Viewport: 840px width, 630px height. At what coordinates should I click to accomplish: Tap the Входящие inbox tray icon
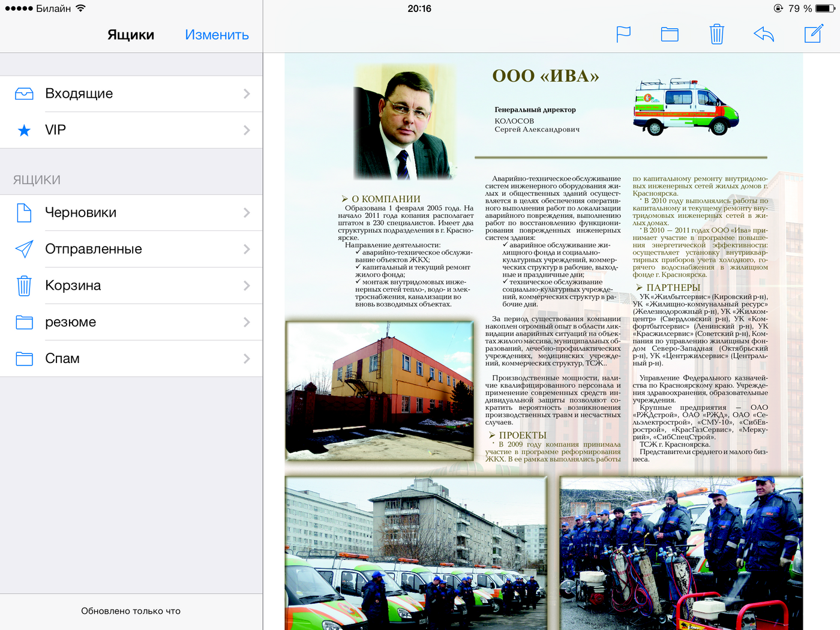pyautogui.click(x=24, y=94)
